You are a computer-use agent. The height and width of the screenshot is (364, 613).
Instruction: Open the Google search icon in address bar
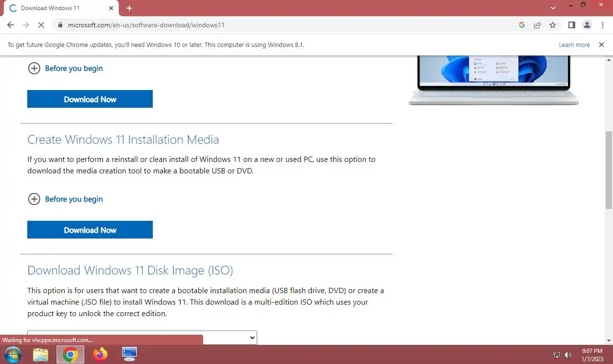(522, 25)
